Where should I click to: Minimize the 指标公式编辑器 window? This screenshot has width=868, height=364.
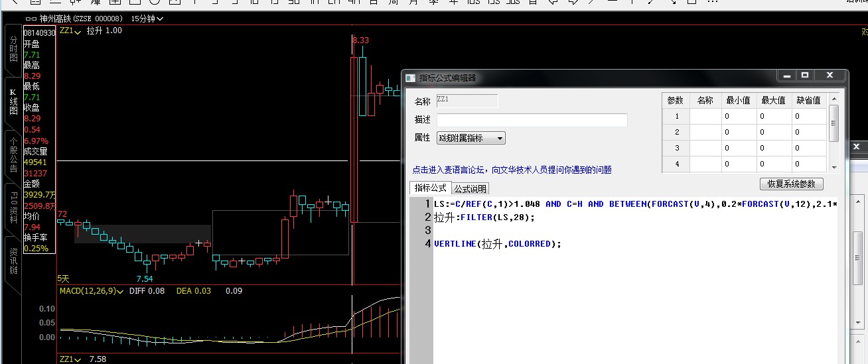tap(787, 76)
